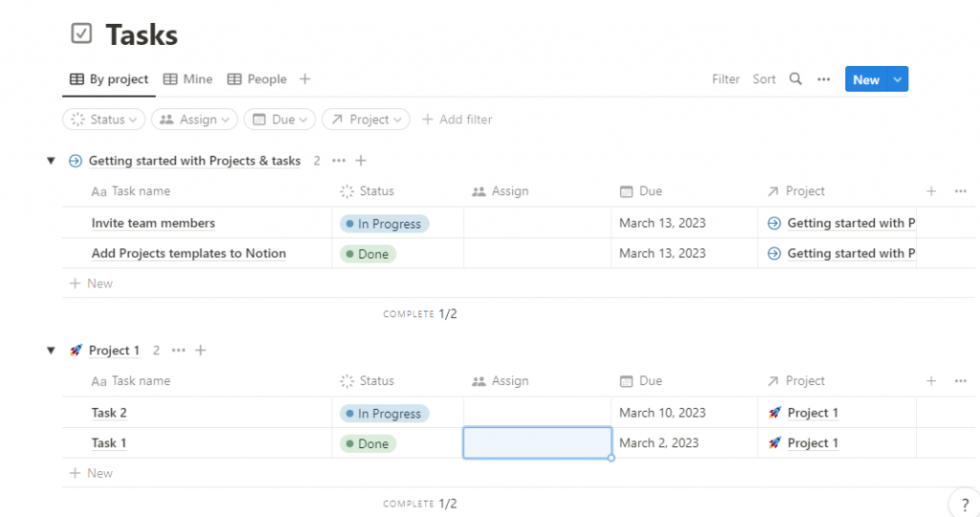Open the New button dropdown arrow
The height and width of the screenshot is (517, 980).
point(898,79)
